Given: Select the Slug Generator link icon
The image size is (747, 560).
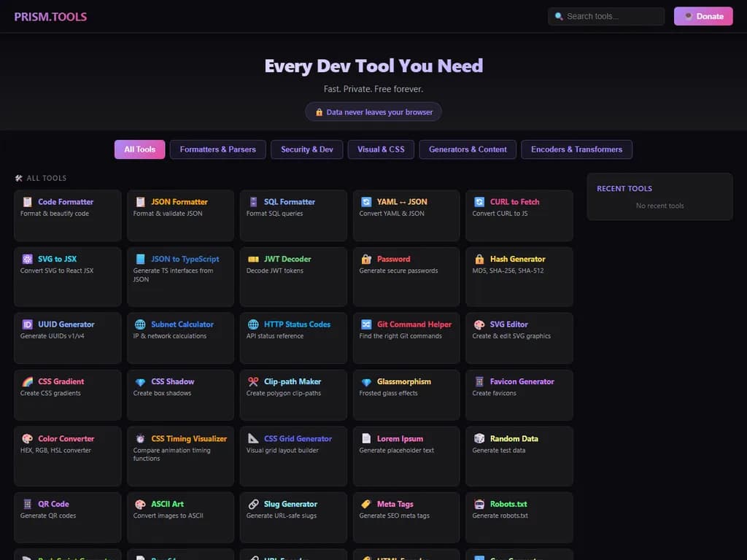Looking at the screenshot, I should 254,504.
